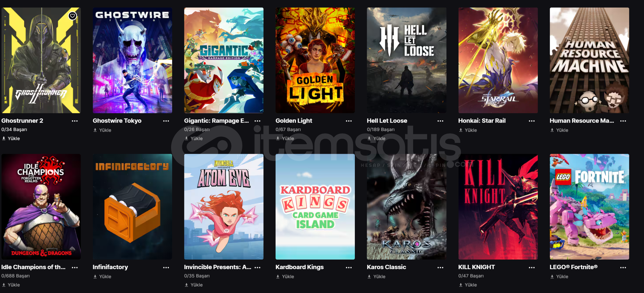Click the download icon under Karos Classic
Viewport: 644px width, 293px height.
(x=369, y=277)
